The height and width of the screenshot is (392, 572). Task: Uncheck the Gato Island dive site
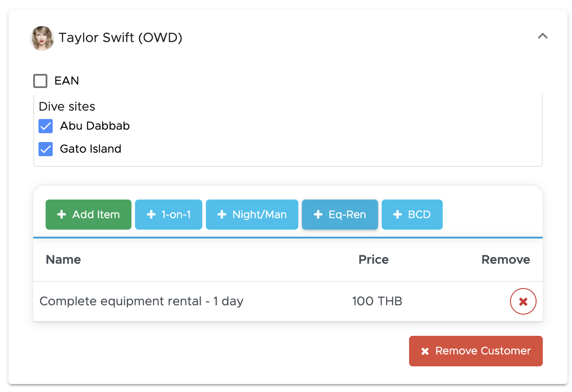[46, 149]
